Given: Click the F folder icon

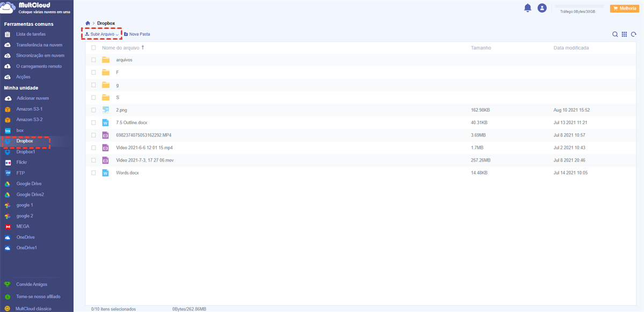Looking at the screenshot, I should [106, 72].
